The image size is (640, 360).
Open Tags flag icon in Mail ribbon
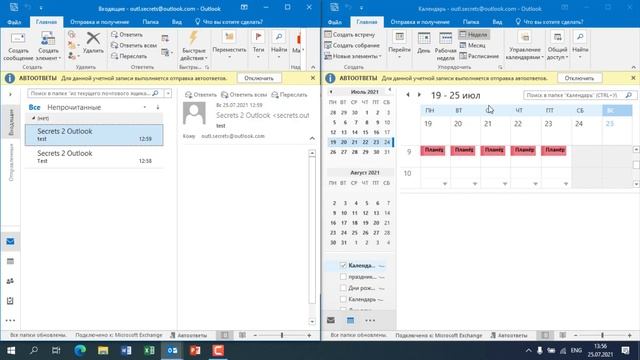pos(258,38)
